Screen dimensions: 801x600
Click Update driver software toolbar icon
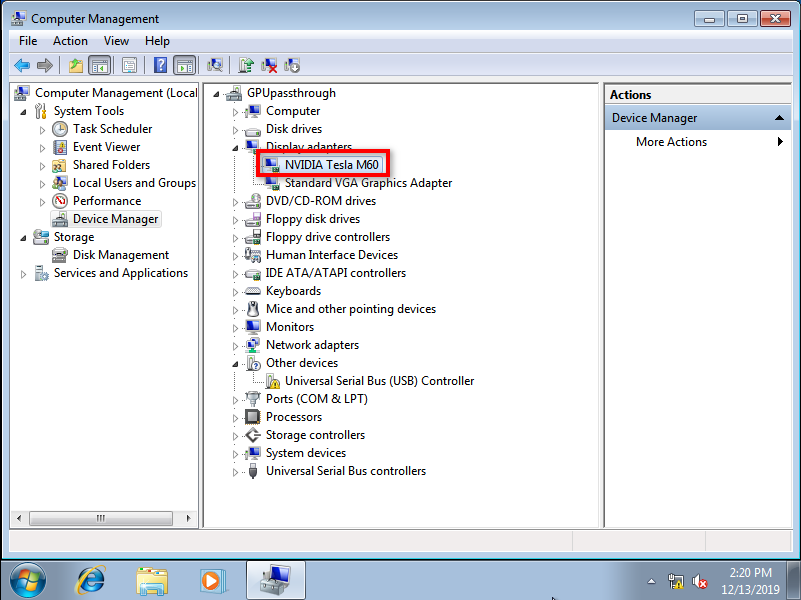[x=246, y=65]
